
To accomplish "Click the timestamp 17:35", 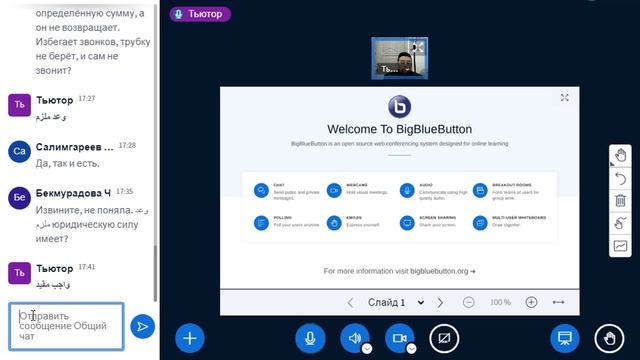I will 124,191.
